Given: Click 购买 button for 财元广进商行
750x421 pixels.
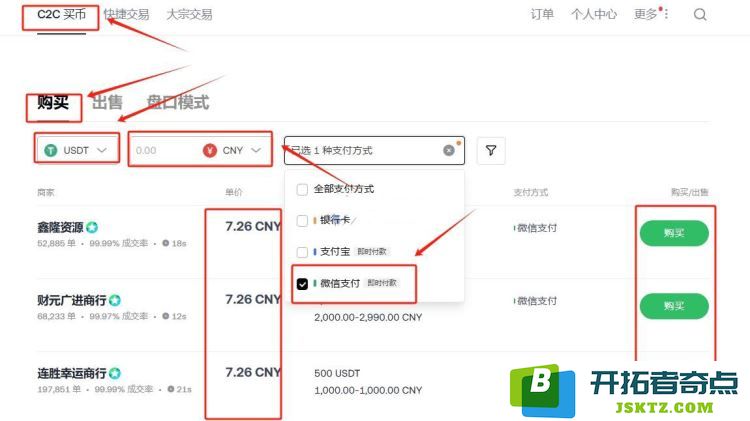Looking at the screenshot, I should (674, 306).
